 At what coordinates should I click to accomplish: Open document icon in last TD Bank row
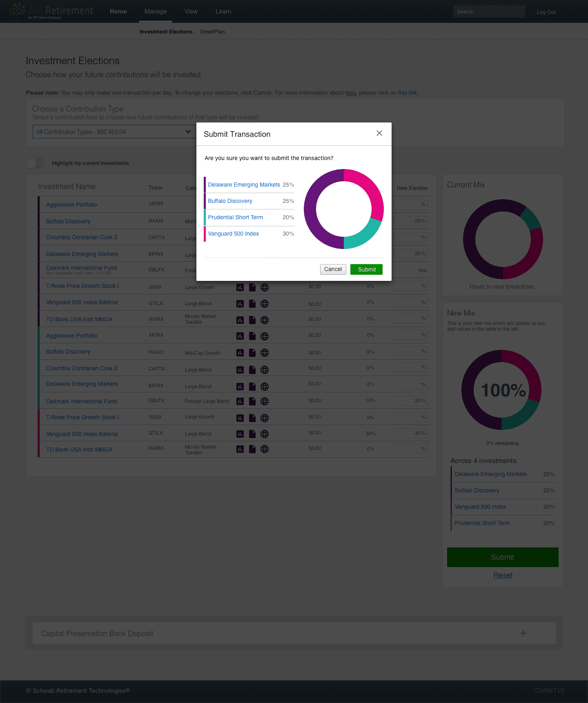252,449
